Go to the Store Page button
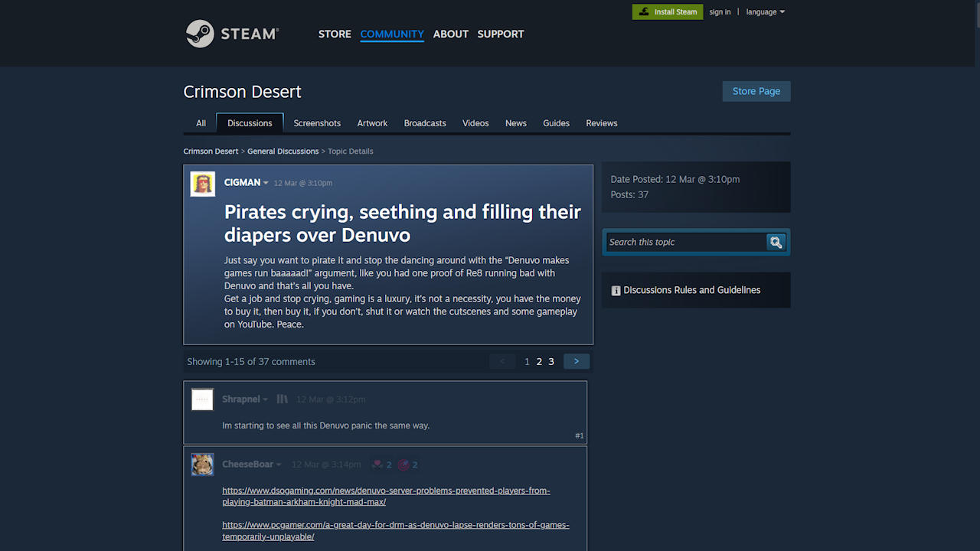This screenshot has width=980, height=551. click(x=756, y=91)
